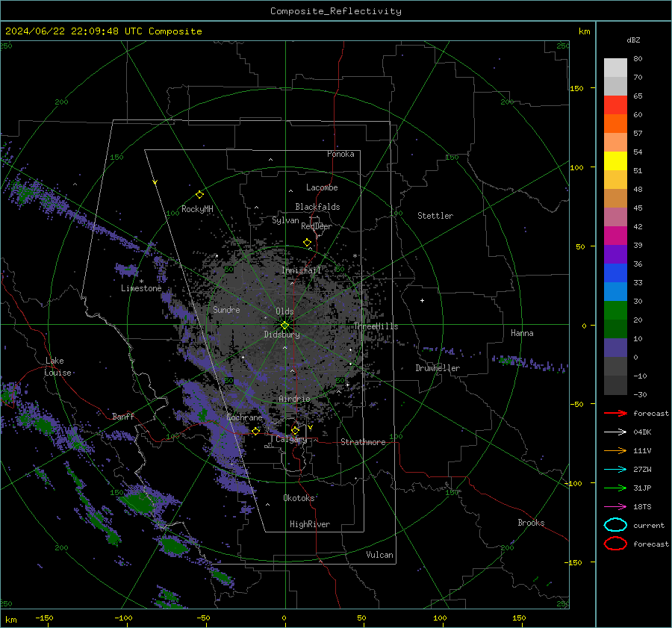Click the dBZ legend heading
The image size is (672, 628).
[x=633, y=40]
